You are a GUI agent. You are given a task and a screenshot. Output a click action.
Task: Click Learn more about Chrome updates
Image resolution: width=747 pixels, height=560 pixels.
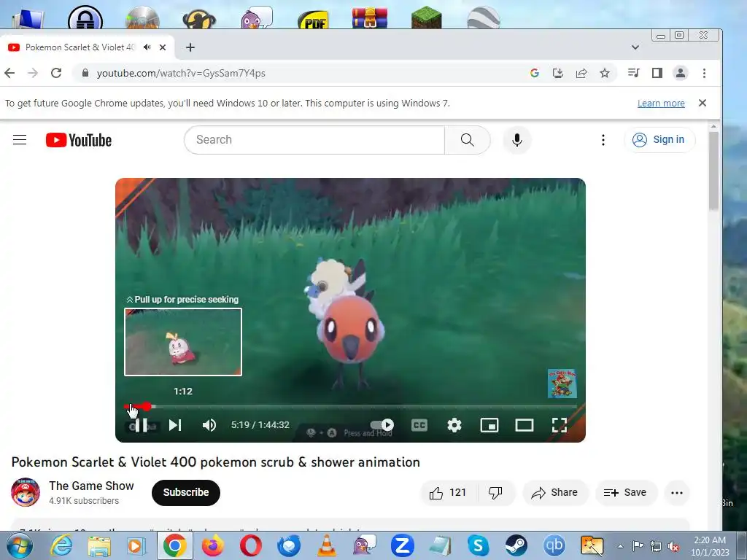point(661,104)
